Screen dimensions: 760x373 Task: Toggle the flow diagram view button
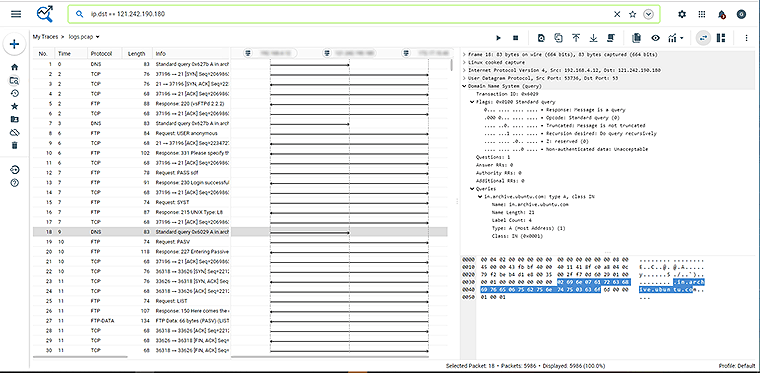tap(703, 38)
